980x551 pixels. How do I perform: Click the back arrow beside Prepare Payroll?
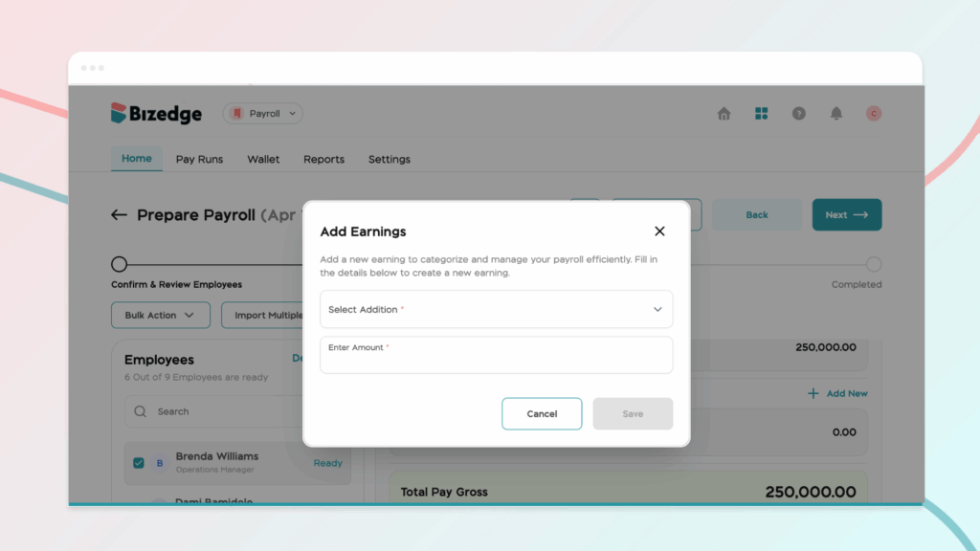click(119, 215)
